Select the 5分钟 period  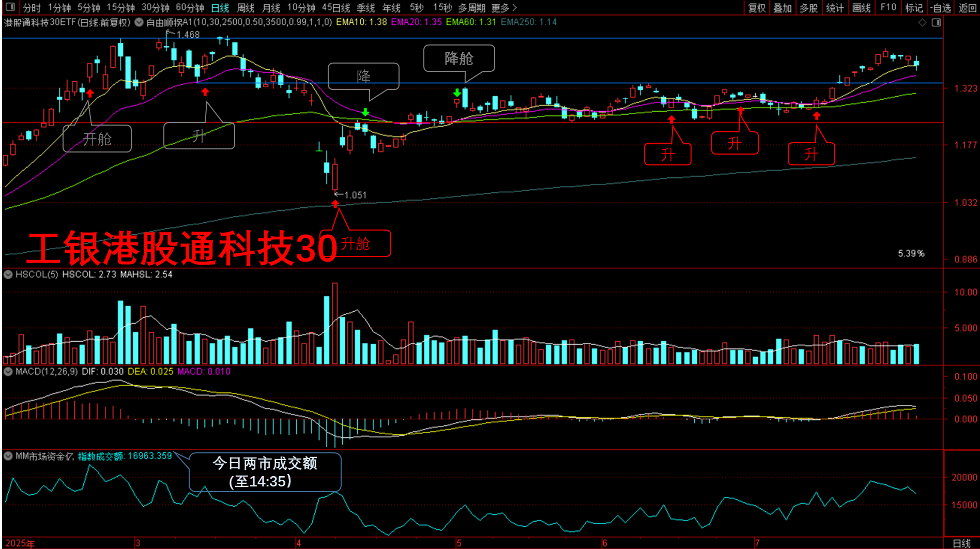(x=88, y=8)
